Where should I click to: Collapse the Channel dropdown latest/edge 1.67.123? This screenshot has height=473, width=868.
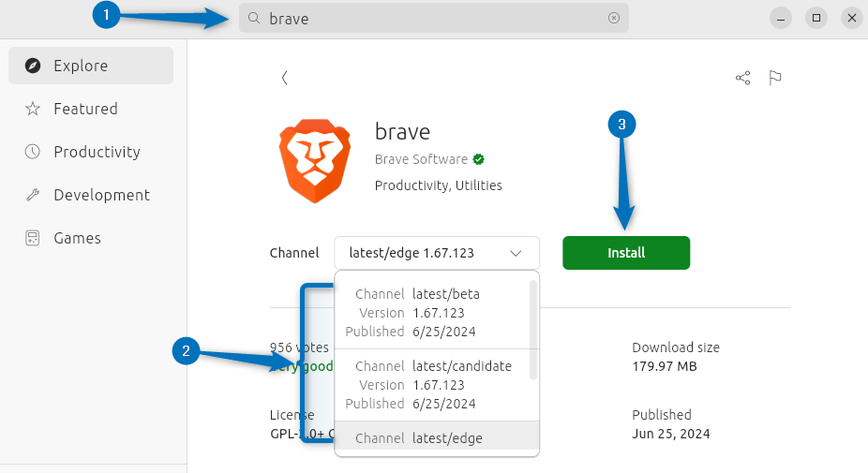pyautogui.click(x=437, y=253)
